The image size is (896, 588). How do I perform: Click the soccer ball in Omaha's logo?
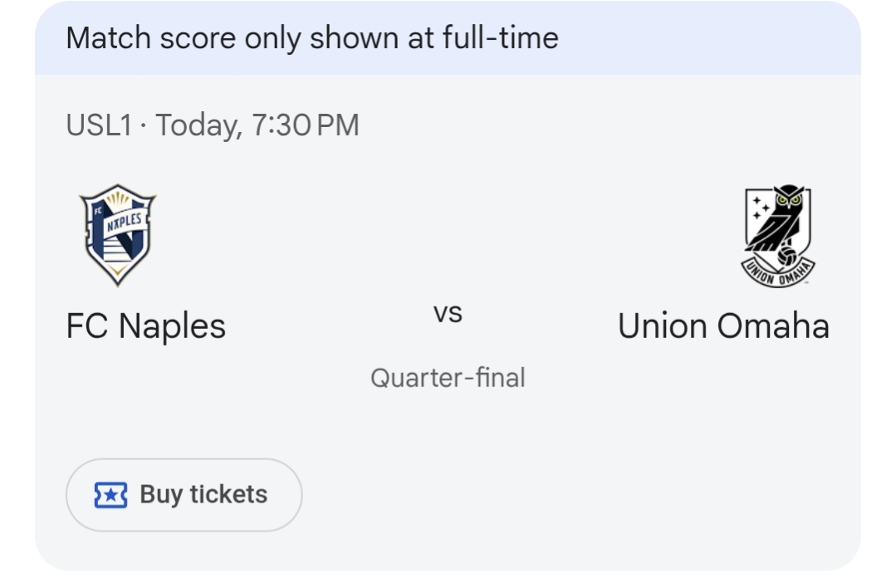point(786,256)
